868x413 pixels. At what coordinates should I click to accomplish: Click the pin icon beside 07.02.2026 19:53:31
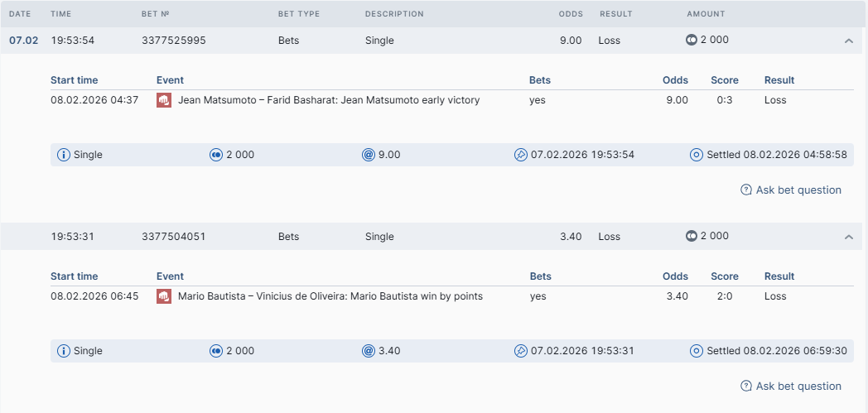point(521,351)
